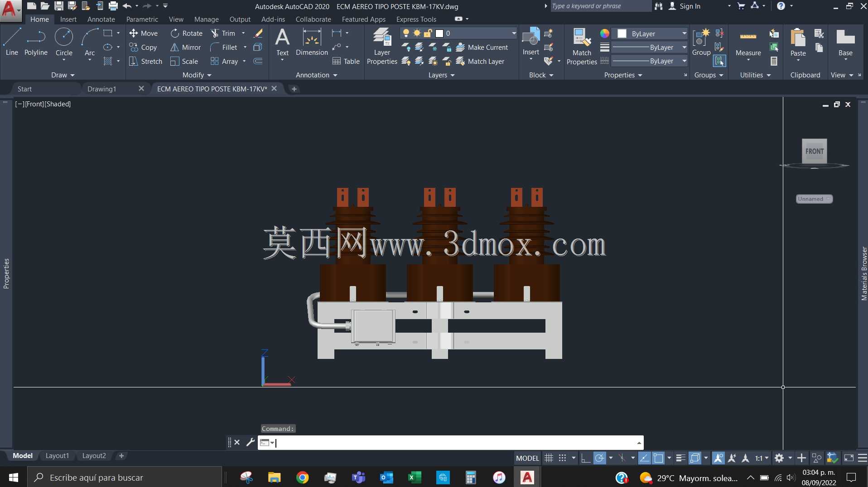Toggle the drawing grid display
This screenshot has width=868, height=487.
(x=549, y=458)
